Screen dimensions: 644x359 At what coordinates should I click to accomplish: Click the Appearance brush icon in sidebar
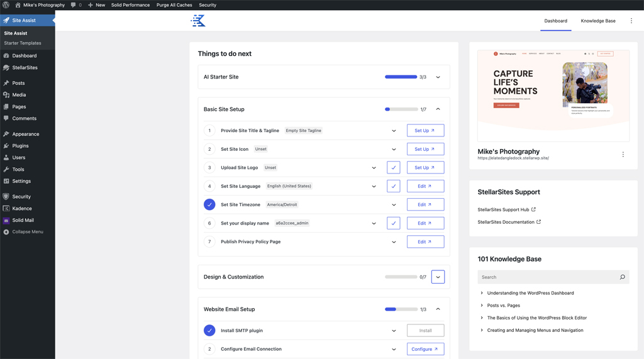click(6, 134)
